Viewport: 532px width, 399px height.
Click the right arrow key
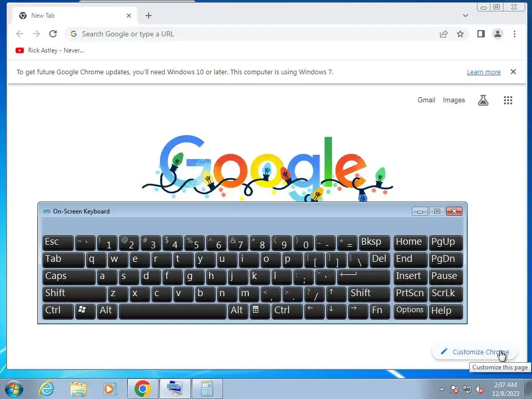pyautogui.click(x=358, y=311)
